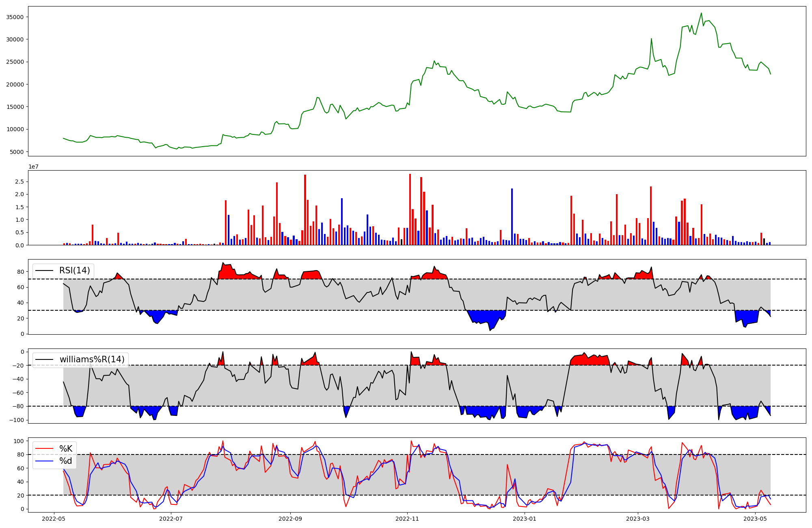The width and height of the screenshot is (812, 528).
Task: Click the highest peak of the green price line
Action: [x=701, y=13]
